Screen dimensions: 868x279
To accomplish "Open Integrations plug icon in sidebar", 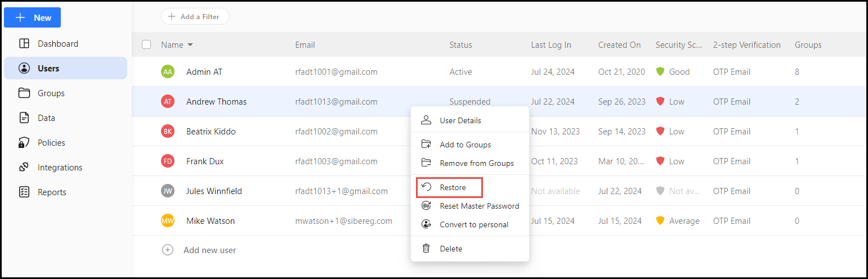I will click(x=24, y=168).
